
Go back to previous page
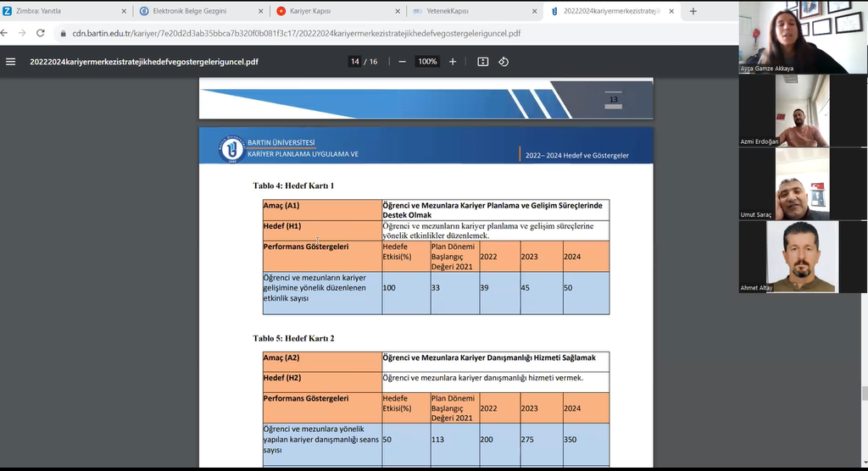coord(4,33)
